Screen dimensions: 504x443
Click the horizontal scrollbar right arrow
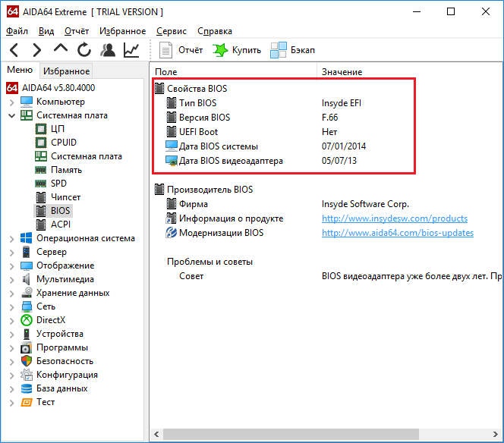[x=496, y=435]
